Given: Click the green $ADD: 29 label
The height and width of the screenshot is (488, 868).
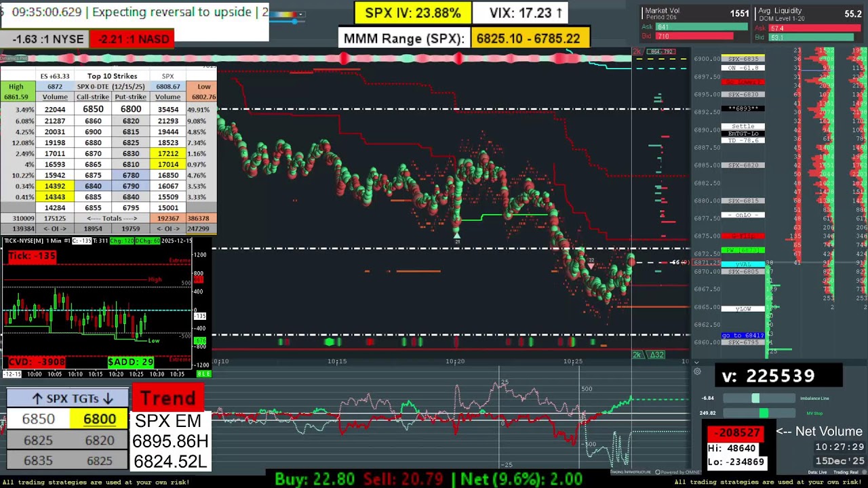Looking at the screenshot, I should (x=130, y=362).
